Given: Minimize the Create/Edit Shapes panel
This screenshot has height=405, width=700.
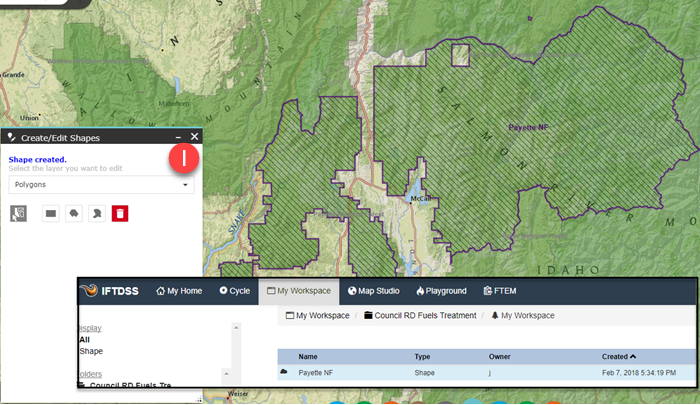Looking at the screenshot, I should (x=178, y=137).
